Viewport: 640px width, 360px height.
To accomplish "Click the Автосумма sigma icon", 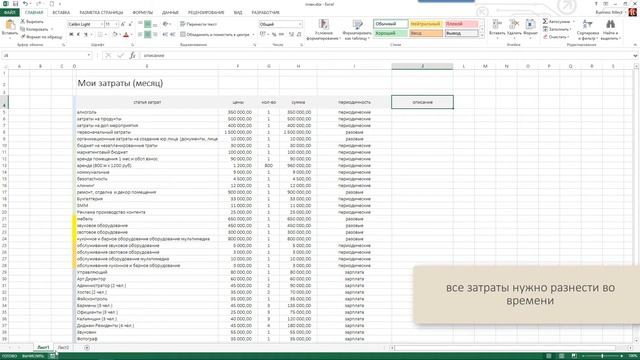I will tap(545, 21).
